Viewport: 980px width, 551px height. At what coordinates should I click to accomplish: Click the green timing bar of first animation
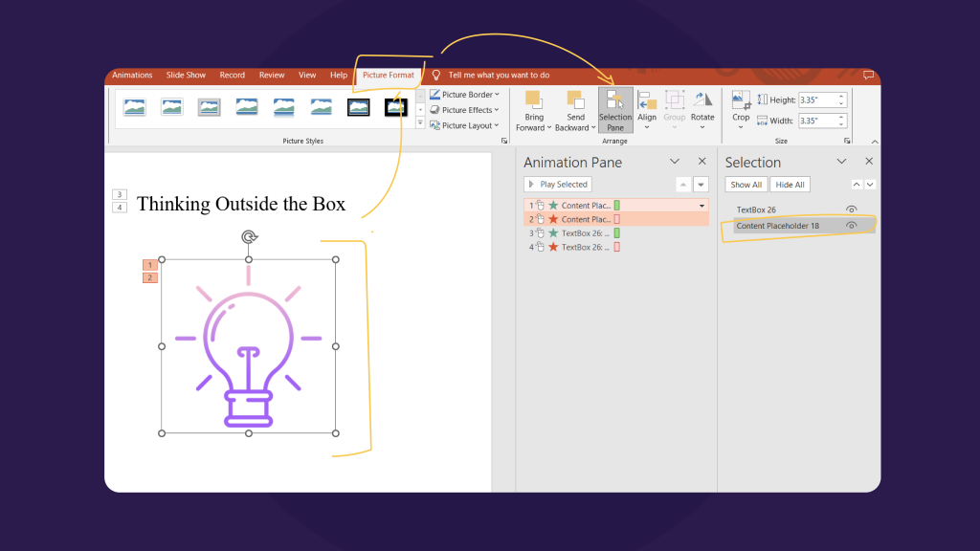click(617, 206)
